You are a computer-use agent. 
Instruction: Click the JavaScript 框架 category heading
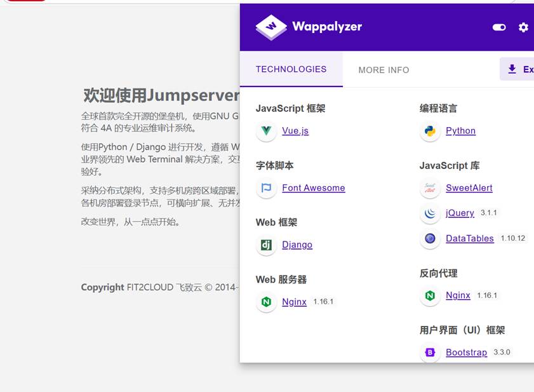click(x=291, y=109)
